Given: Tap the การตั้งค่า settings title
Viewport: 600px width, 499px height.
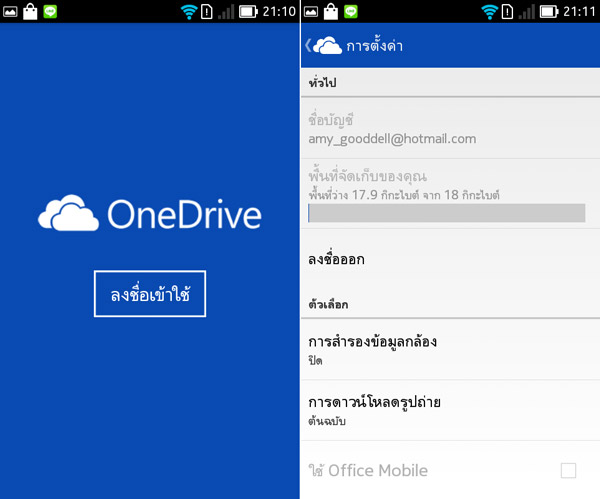Looking at the screenshot, I should 374,46.
